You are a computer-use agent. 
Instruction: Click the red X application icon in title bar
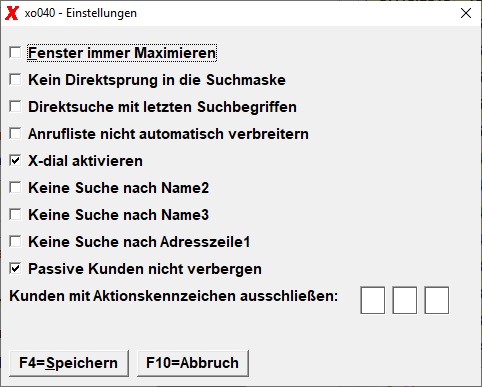click(12, 13)
